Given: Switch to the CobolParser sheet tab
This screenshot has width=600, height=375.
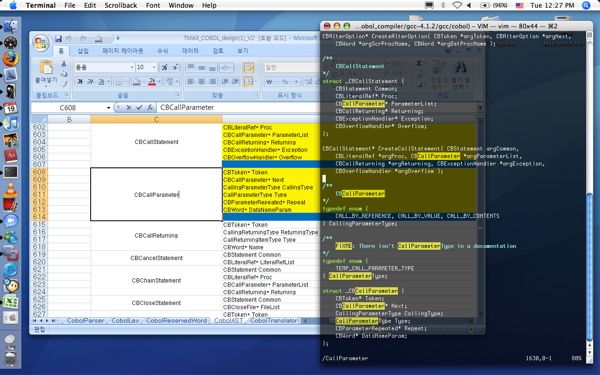Looking at the screenshot, I should point(85,321).
